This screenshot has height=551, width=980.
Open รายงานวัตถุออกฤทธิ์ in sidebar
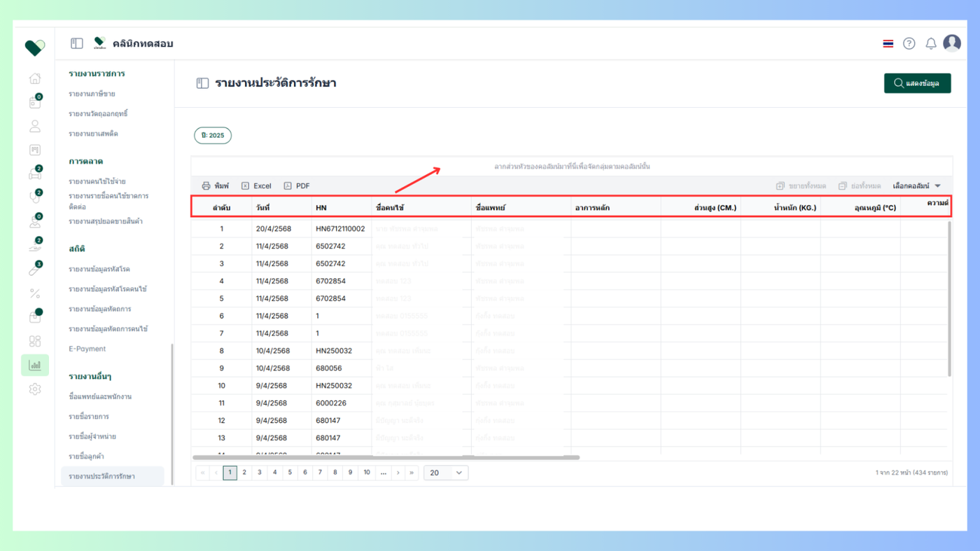click(98, 113)
